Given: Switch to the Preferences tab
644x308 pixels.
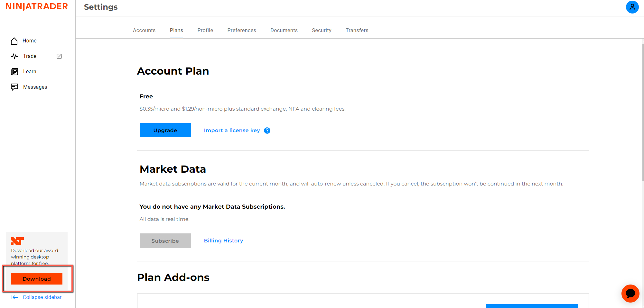Looking at the screenshot, I should click(x=242, y=30).
